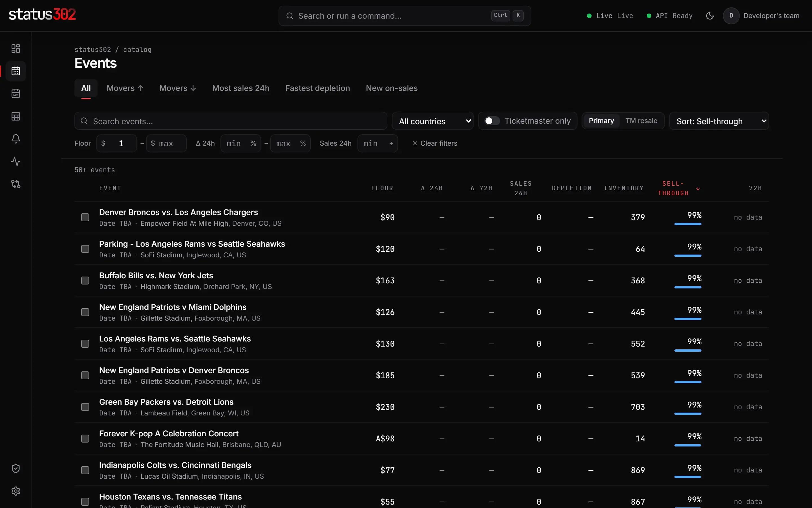Viewport: 812px width, 508px height.
Task: Open the shield check icon in sidebar
Action: [x=16, y=468]
